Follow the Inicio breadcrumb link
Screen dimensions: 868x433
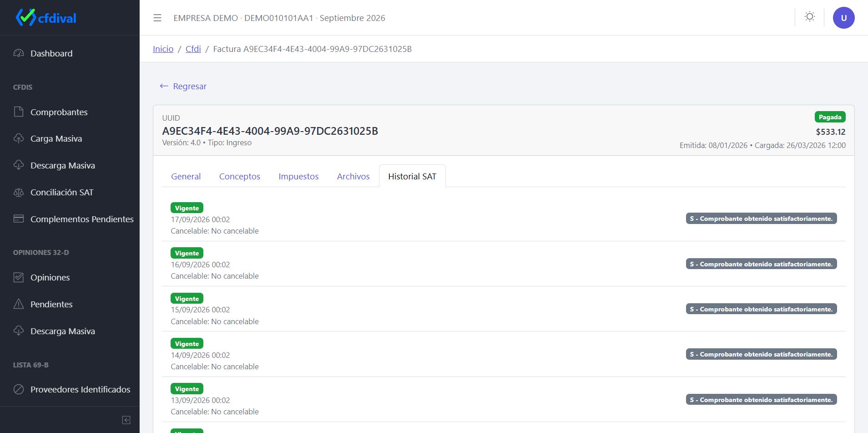point(163,49)
